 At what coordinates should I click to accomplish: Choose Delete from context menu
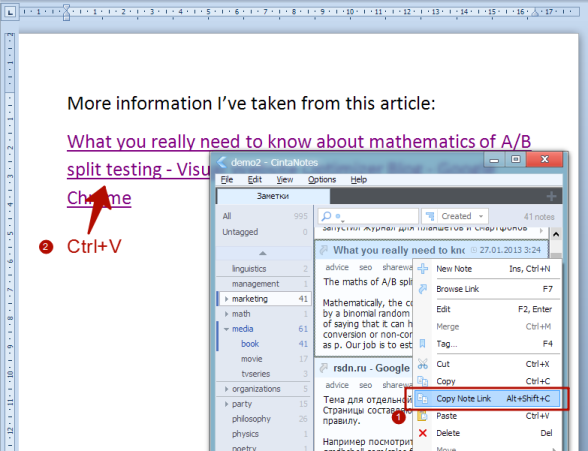click(x=487, y=433)
